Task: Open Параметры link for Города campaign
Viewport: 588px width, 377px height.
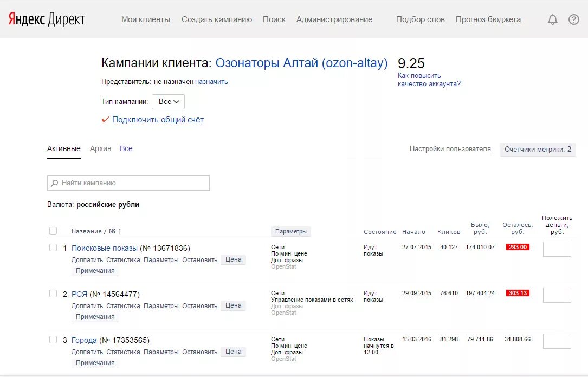Action: [161, 352]
